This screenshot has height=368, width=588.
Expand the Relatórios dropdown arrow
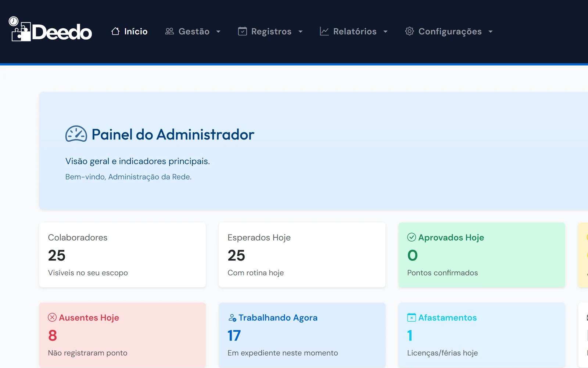(386, 32)
